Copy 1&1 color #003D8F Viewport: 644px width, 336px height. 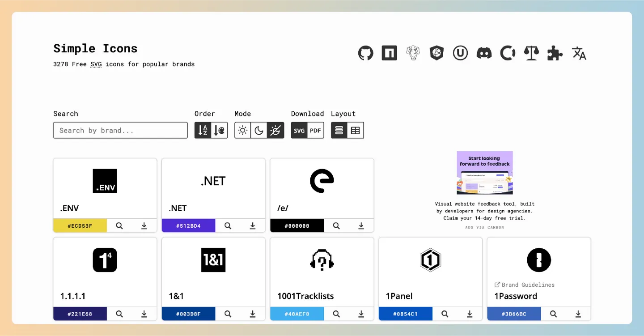188,314
